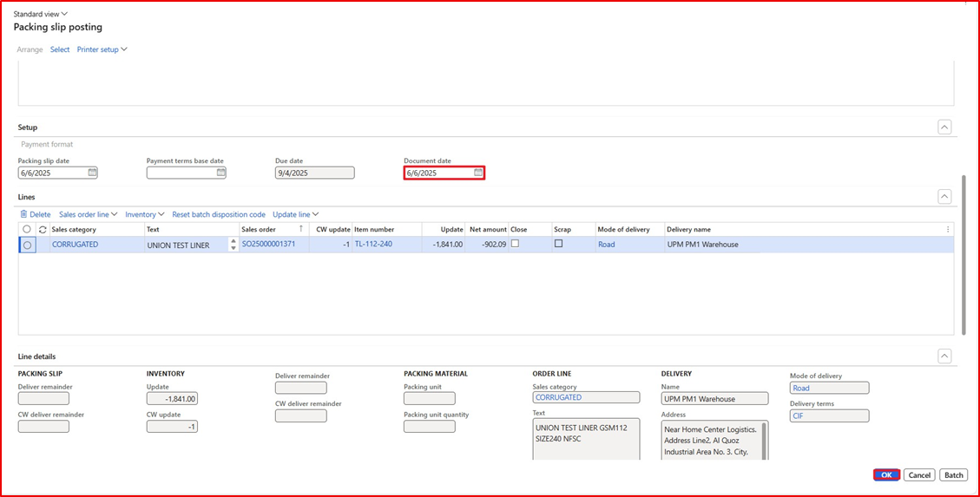Toggle the select-all rows circle in header
This screenshot has height=497, width=980.
pos(27,229)
